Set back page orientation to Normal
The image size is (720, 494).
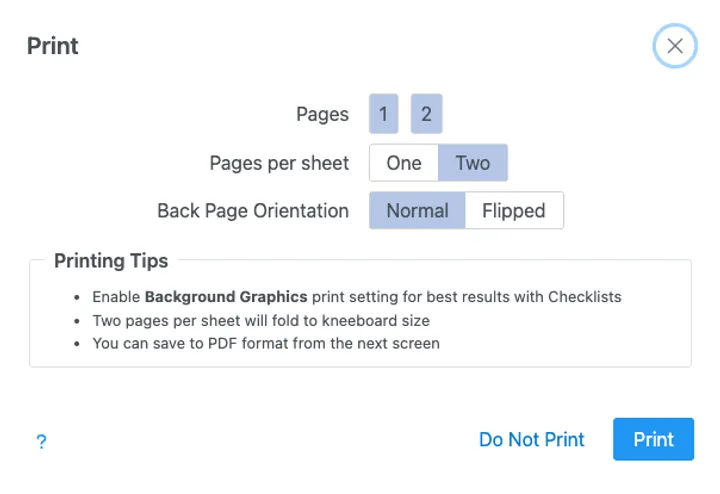coord(417,211)
